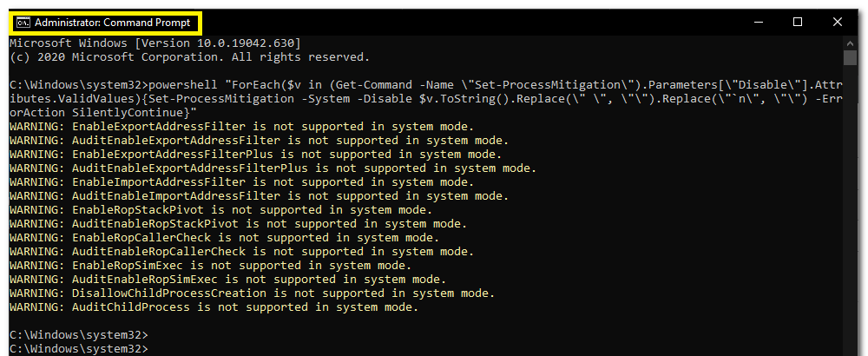This screenshot has width=868, height=356.
Task: Click the powershell ForEach command text
Action: 426,98
